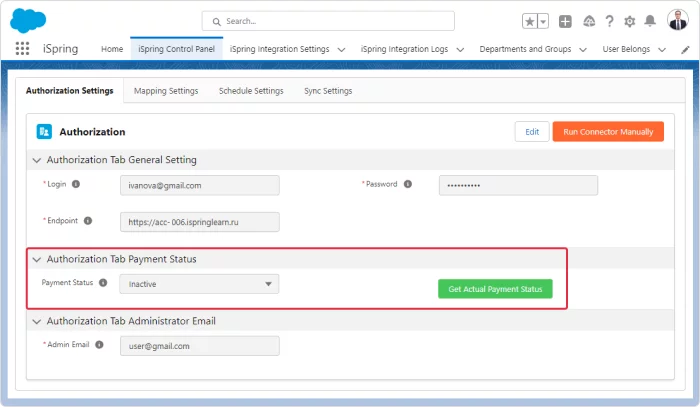Click Run Connector Manually button
Viewport: 700px width, 407px height.
608,132
